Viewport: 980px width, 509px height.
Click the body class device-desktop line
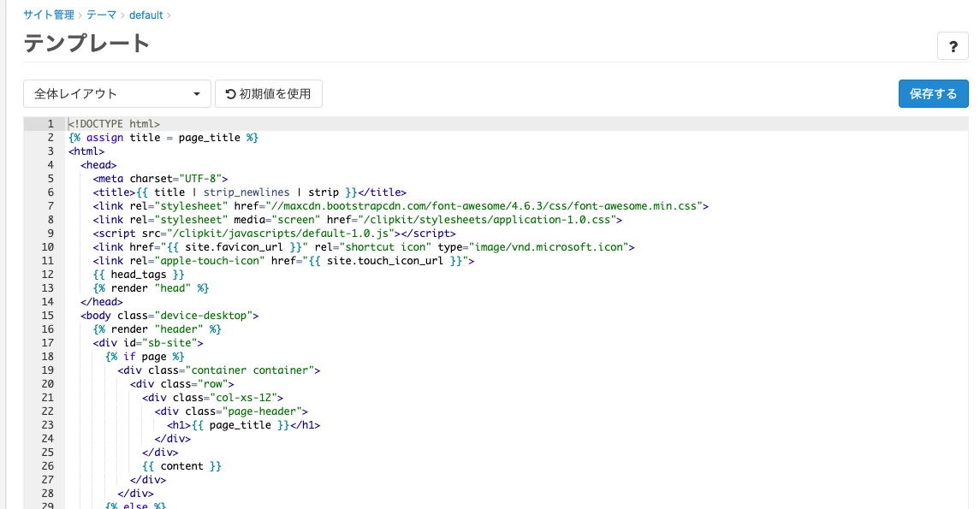(x=169, y=316)
